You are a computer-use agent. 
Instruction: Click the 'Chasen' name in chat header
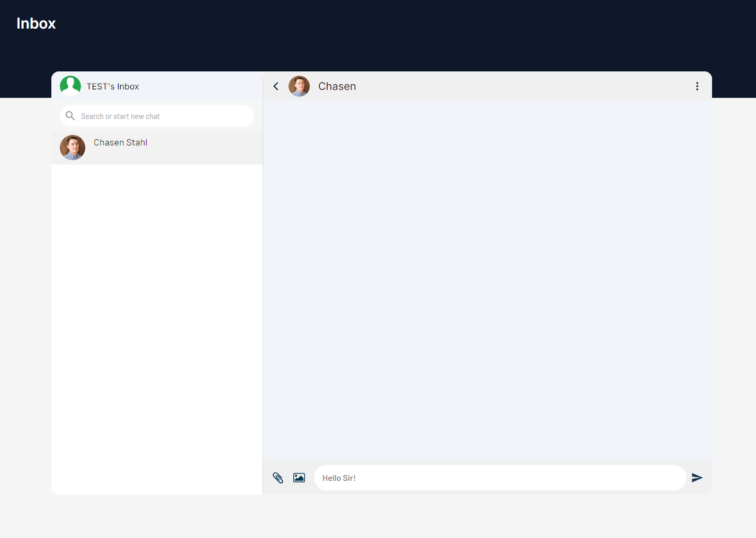[337, 86]
